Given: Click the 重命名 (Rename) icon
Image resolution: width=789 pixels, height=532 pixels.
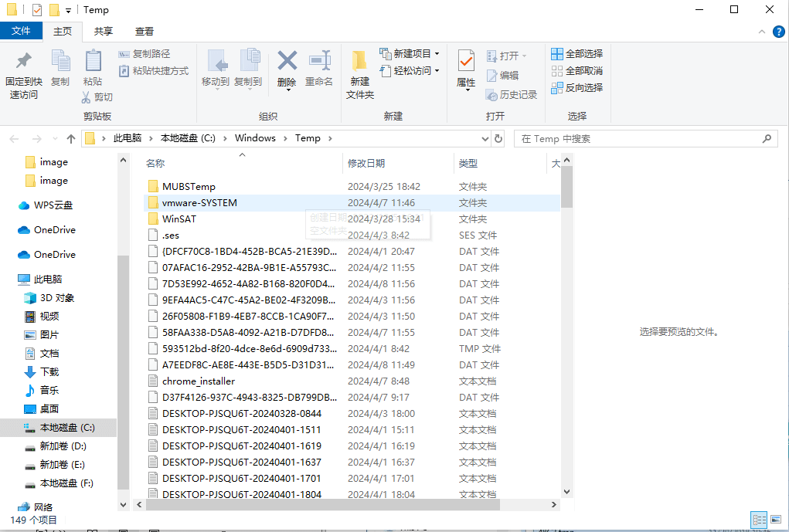Looking at the screenshot, I should coord(320,68).
